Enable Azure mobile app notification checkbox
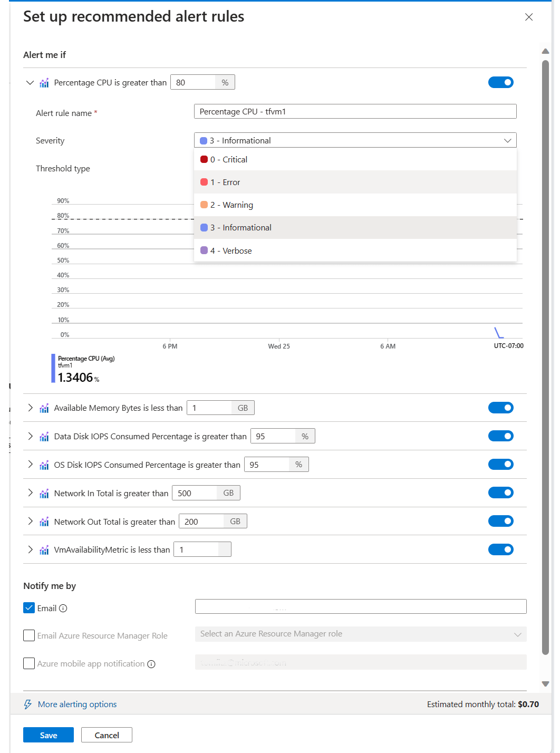 coord(29,663)
